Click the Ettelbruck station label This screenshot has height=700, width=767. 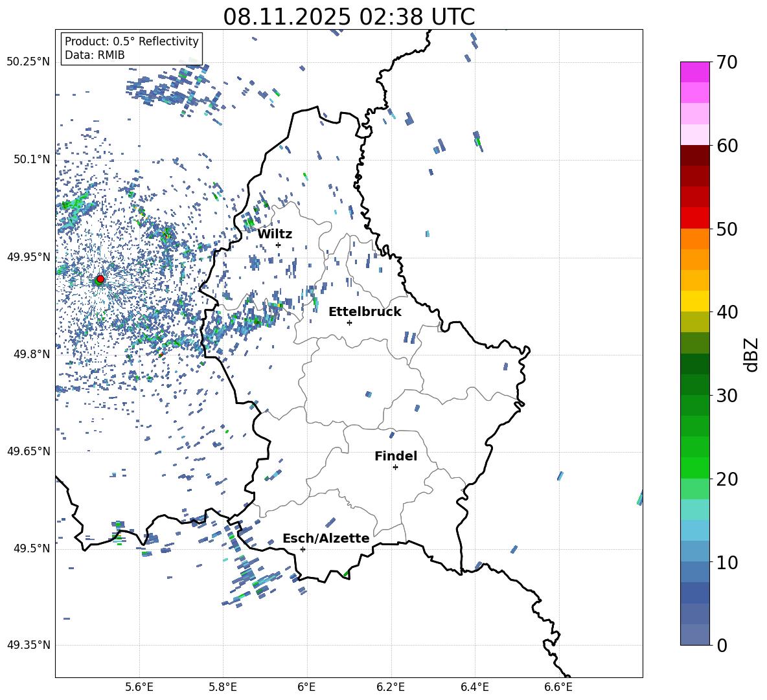coord(365,311)
